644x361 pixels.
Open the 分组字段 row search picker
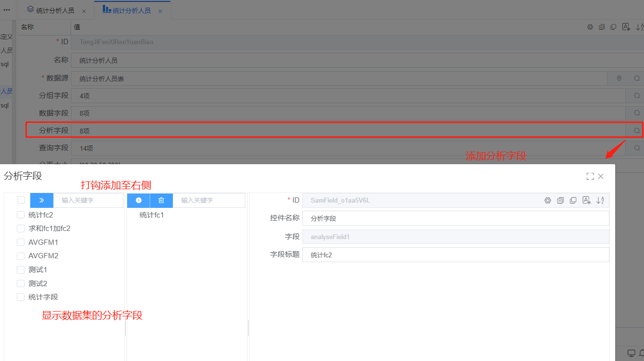637,96
